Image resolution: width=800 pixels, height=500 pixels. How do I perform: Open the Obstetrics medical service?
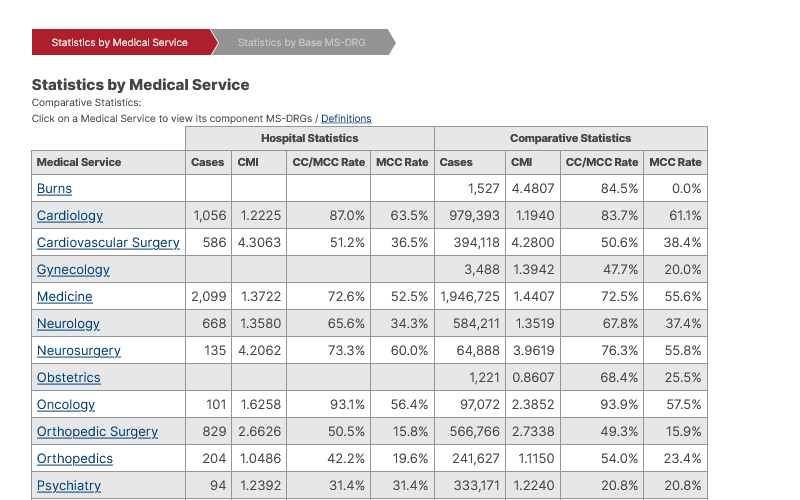click(69, 378)
